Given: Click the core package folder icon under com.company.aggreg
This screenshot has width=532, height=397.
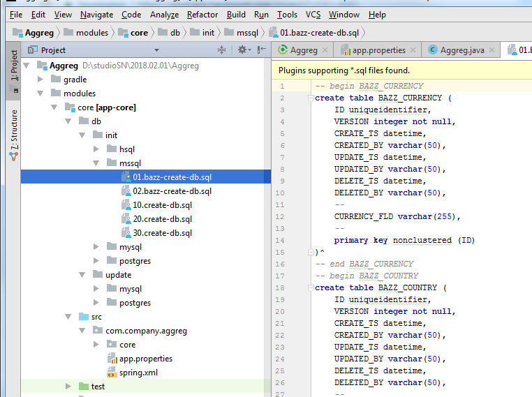Looking at the screenshot, I should (112, 345).
